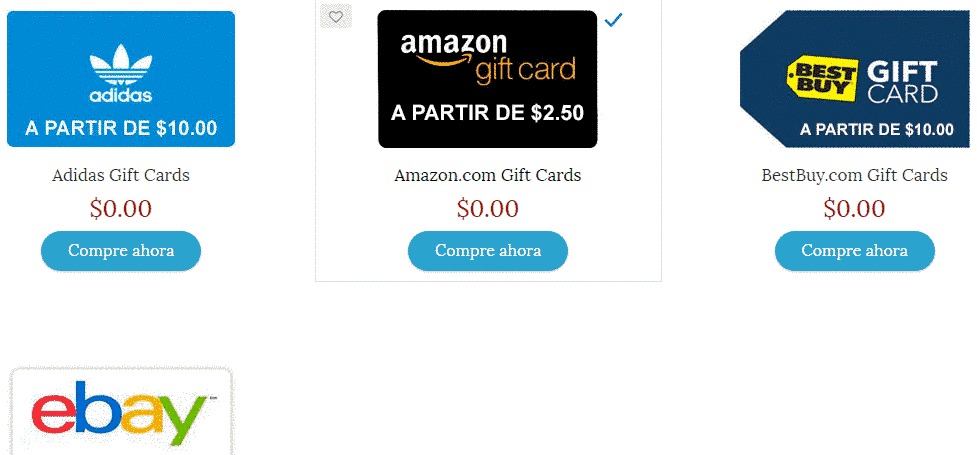Click the blue checkmark icon beside Amazon card
Screen dimensions: 977x455
click(614, 21)
